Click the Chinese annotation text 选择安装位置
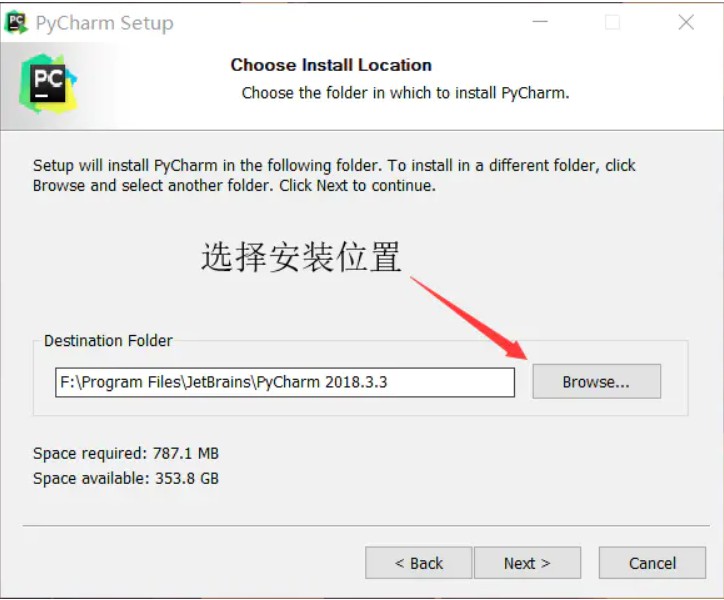The height and width of the screenshot is (600, 724). [301, 257]
